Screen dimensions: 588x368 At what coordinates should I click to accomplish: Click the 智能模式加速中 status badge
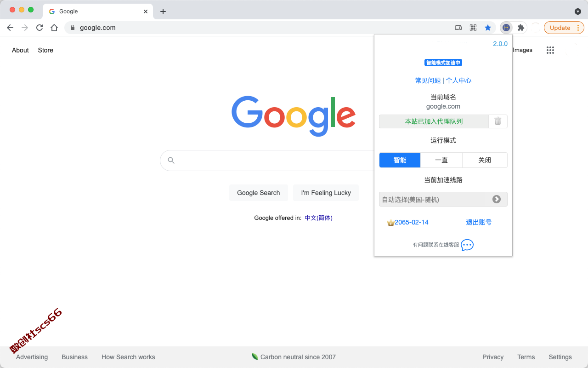[443, 63]
